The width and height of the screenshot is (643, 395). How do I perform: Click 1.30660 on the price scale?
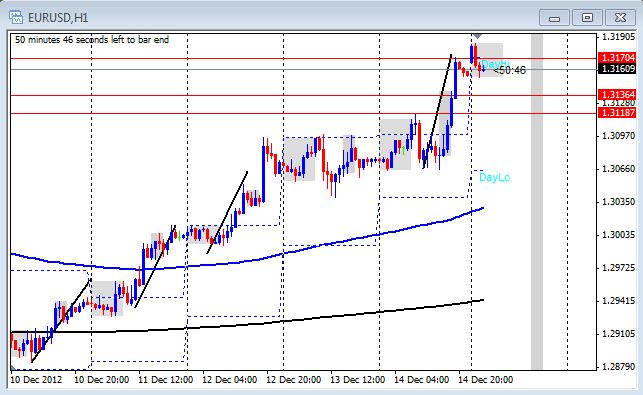point(618,169)
